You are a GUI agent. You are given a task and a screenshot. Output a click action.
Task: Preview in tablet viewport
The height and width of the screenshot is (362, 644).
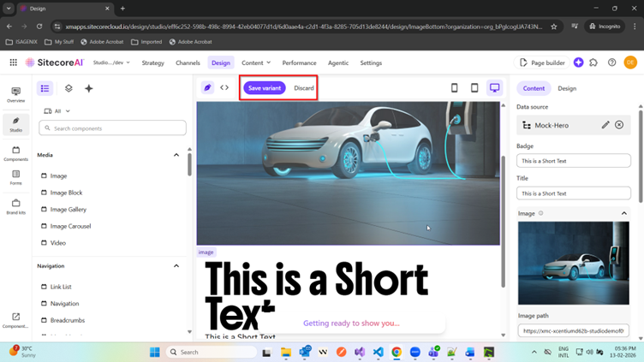(474, 88)
